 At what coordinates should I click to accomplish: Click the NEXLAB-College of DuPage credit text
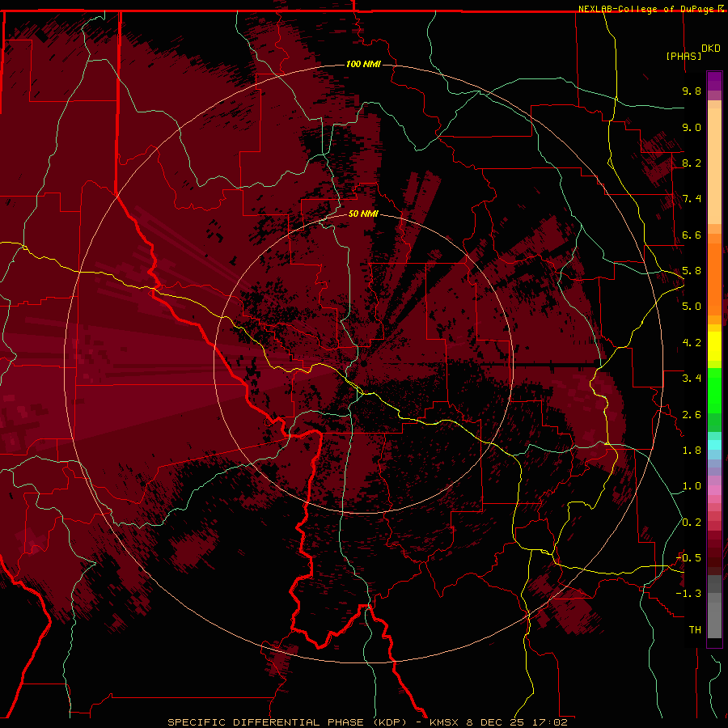648,9
